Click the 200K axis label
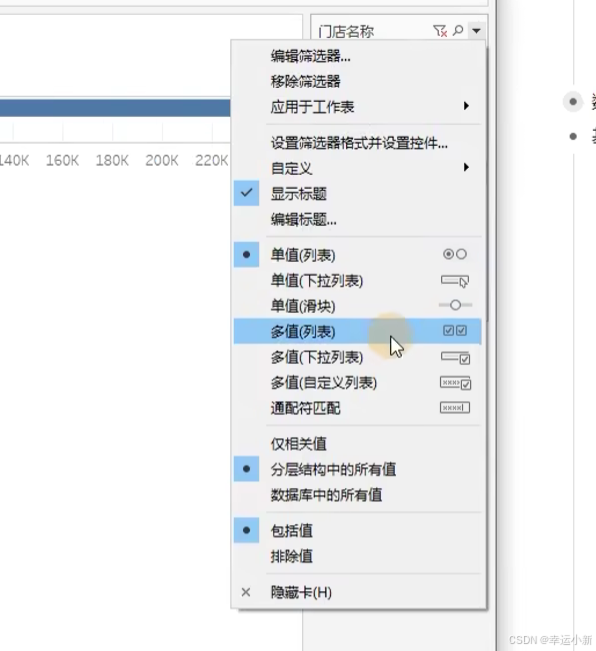The width and height of the screenshot is (596, 651). click(x=162, y=160)
